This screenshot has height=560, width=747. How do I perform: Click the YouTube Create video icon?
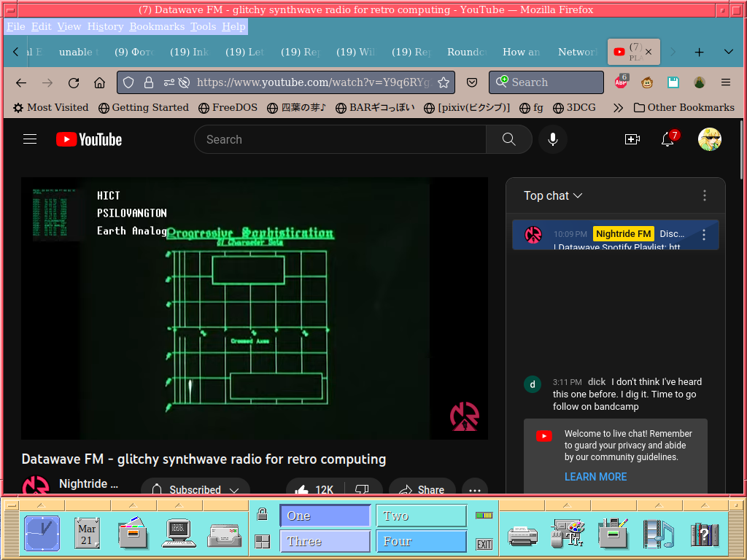(x=632, y=139)
